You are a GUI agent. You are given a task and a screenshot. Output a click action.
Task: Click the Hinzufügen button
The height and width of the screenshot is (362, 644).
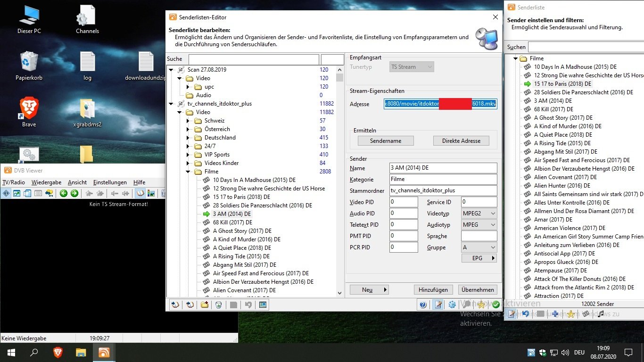point(433,290)
